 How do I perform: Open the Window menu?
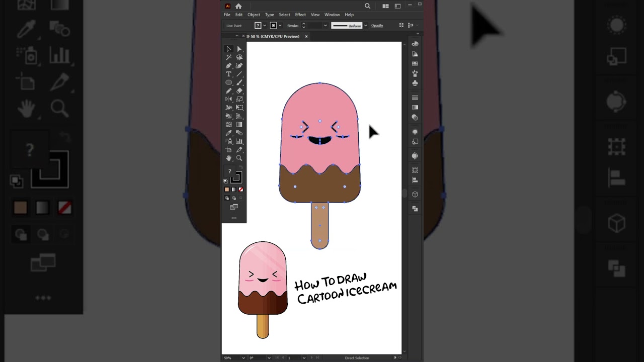click(332, 15)
